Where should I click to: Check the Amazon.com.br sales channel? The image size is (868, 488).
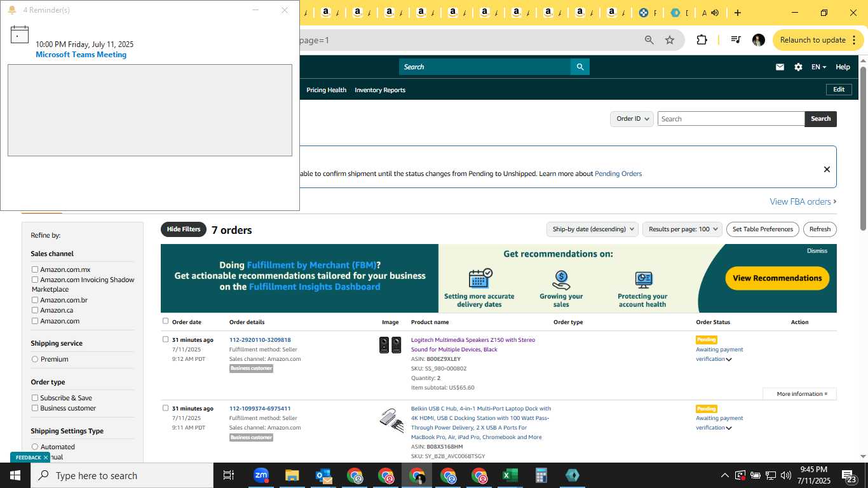point(35,300)
